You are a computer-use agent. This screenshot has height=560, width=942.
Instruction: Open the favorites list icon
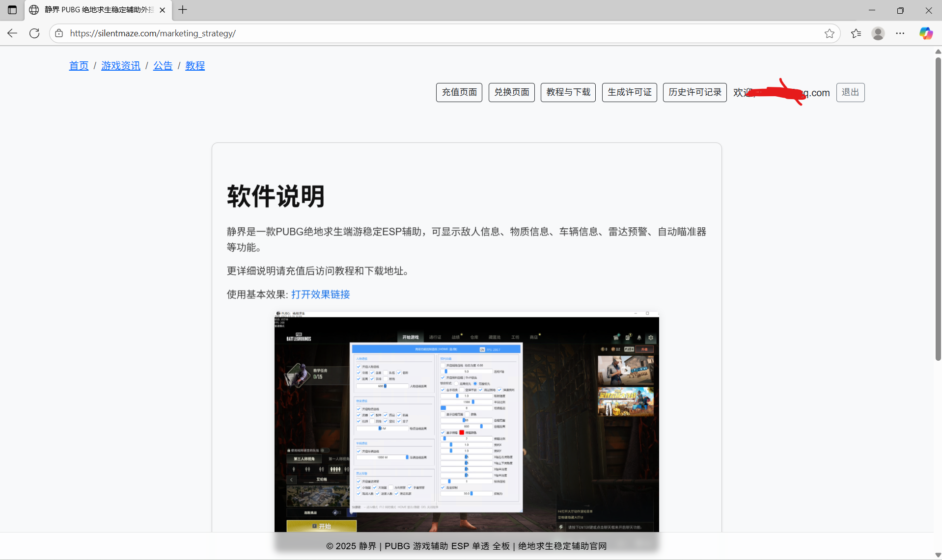pos(856,33)
